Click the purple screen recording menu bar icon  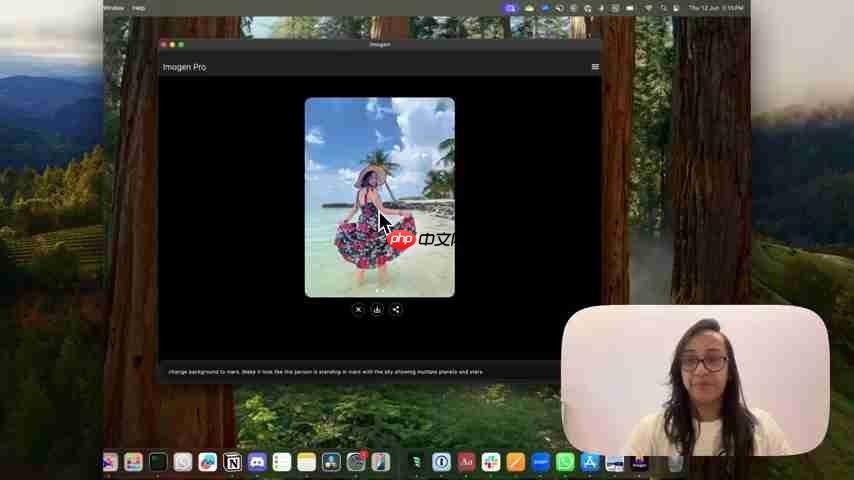pos(510,8)
